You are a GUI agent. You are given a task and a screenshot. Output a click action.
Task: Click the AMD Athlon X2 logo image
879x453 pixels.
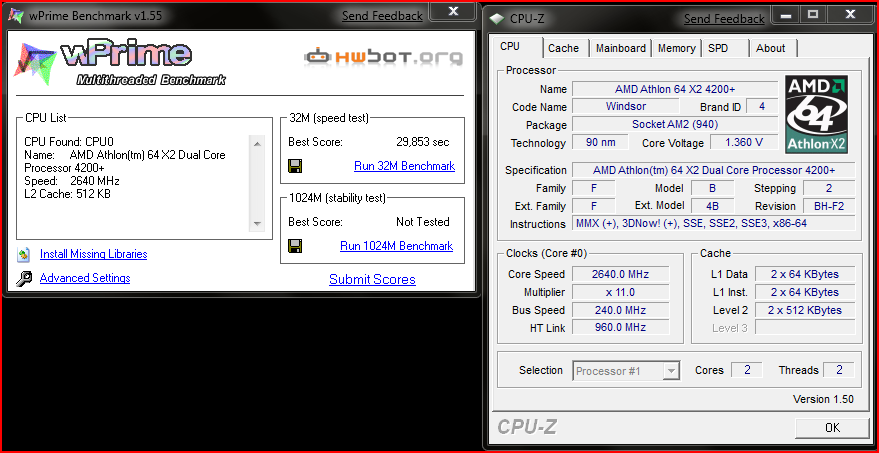(x=816, y=114)
